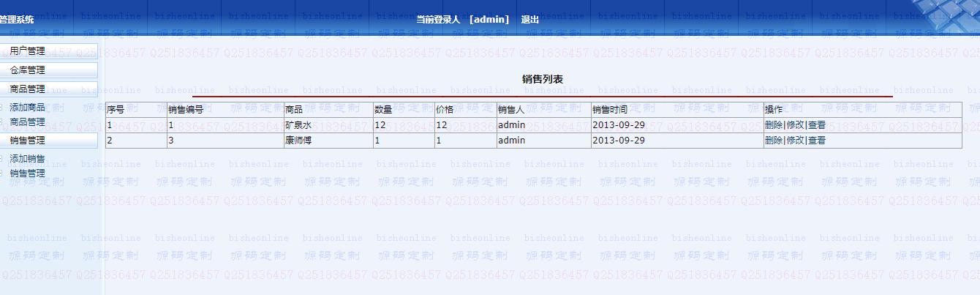The width and height of the screenshot is (980, 295).
Task: Open 销售管理 sub-link below 添加销售
Action: pos(27,173)
